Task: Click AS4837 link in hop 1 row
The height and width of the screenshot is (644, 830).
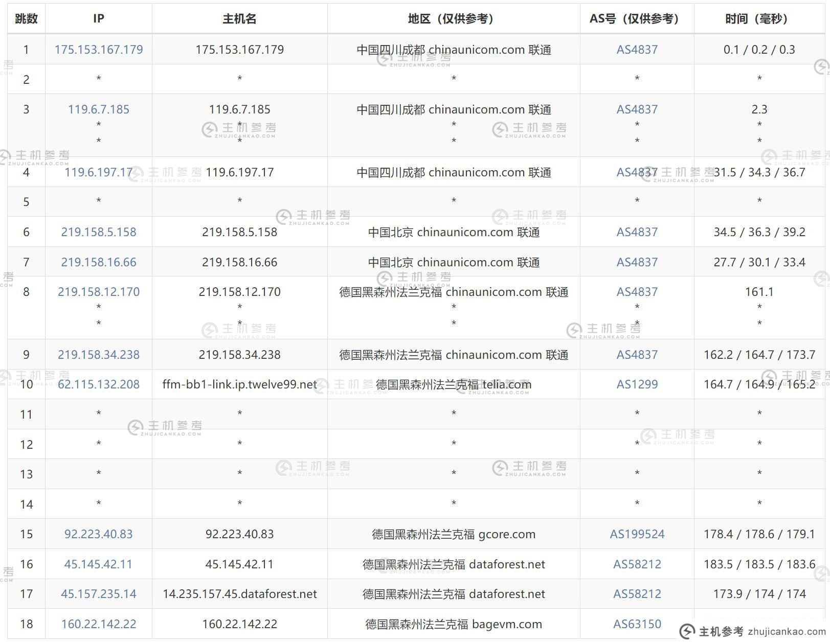Action: (637, 50)
